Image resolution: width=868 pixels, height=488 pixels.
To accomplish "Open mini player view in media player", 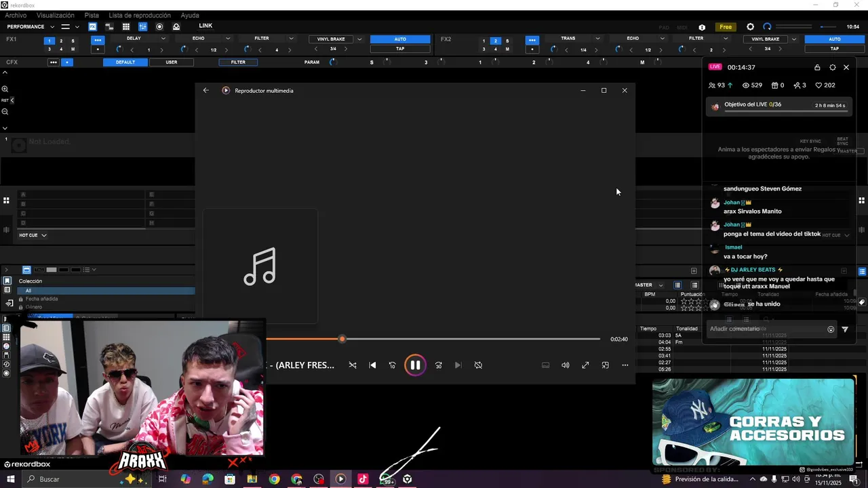I will [x=605, y=365].
